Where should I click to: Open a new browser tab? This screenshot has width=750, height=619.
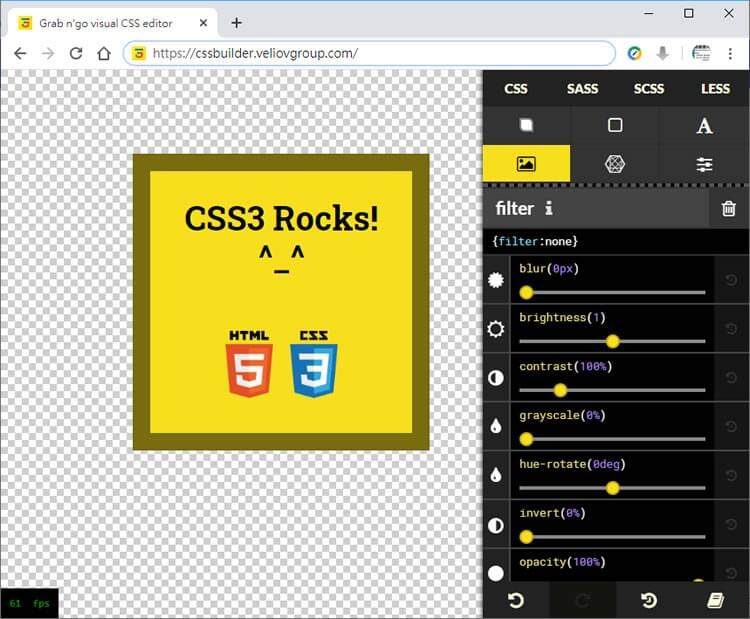(236, 22)
